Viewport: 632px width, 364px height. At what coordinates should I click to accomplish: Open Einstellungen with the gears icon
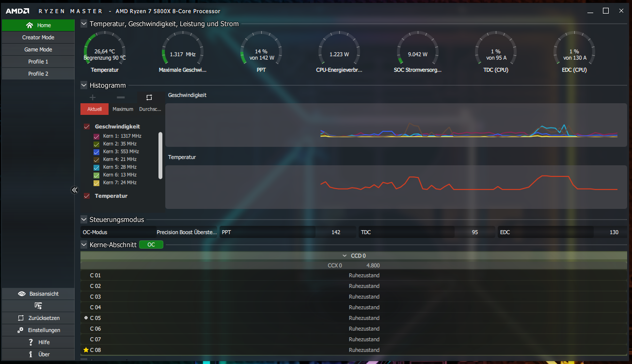pos(38,330)
